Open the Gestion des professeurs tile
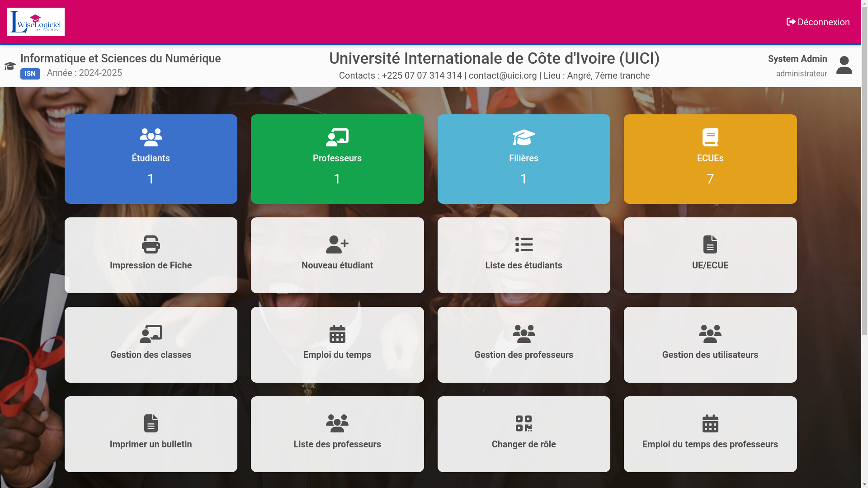868x488 pixels. 524,345
